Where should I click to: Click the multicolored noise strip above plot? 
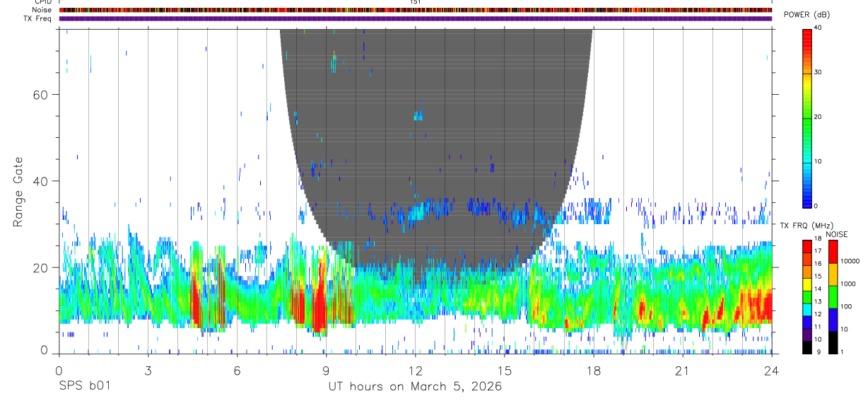click(416, 10)
